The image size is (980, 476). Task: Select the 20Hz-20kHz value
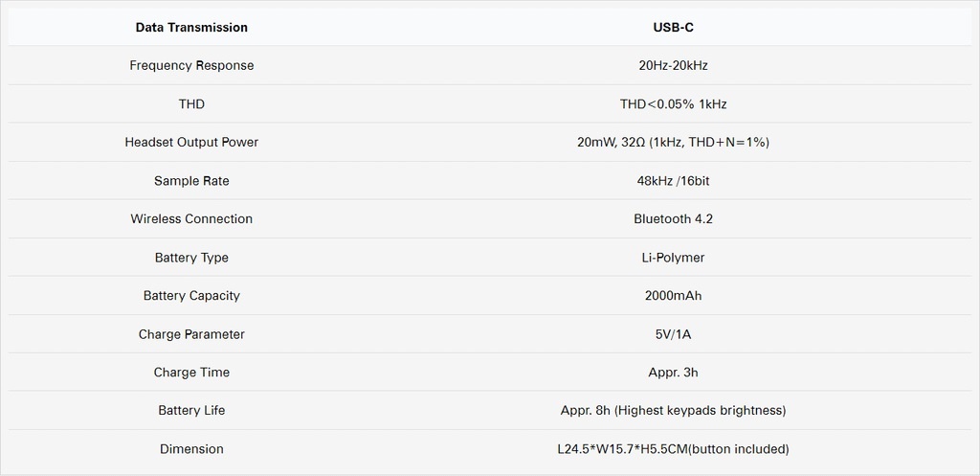pos(673,66)
